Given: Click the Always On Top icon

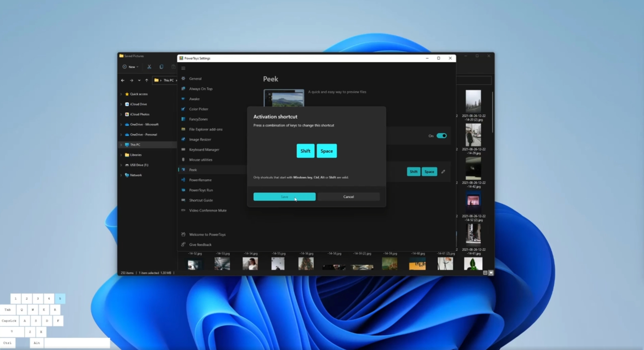Looking at the screenshot, I should click(183, 89).
